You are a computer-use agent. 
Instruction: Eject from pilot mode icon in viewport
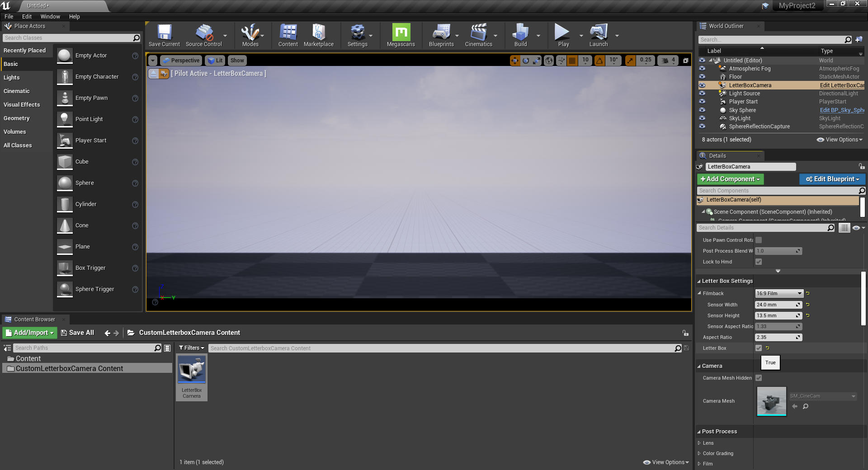click(153, 74)
